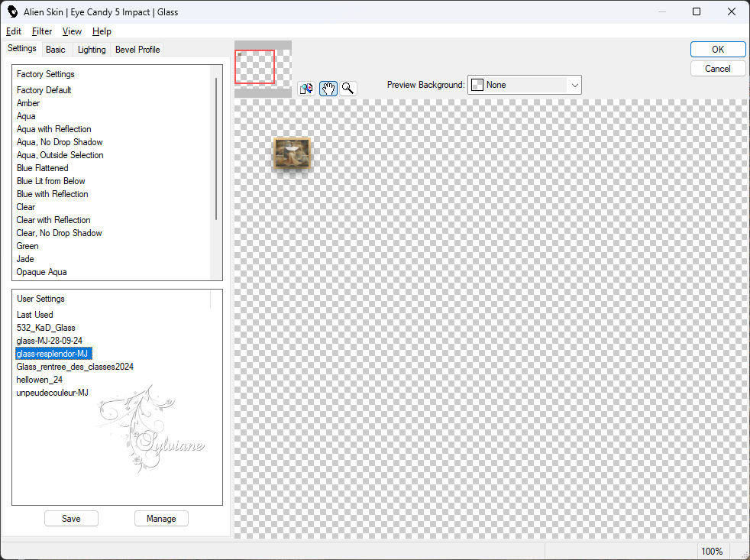Select Clear, No Drop Shadow preset
The height and width of the screenshot is (560, 750).
[59, 232]
